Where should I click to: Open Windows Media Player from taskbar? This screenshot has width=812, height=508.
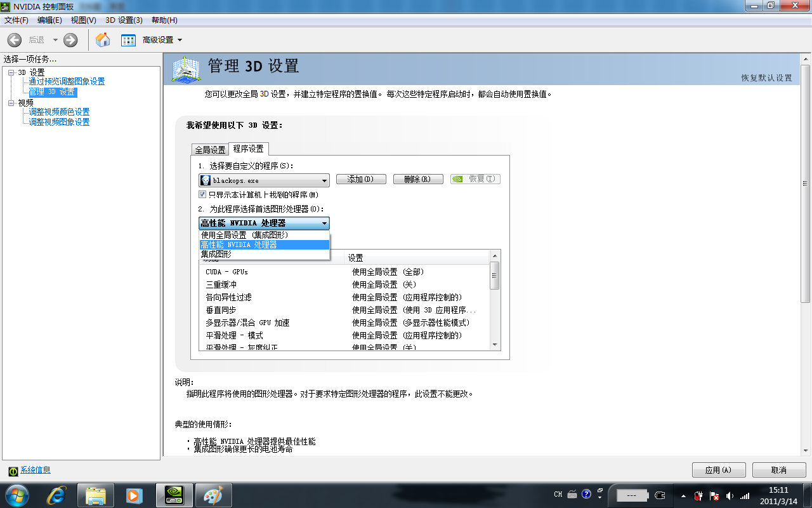coord(134,495)
